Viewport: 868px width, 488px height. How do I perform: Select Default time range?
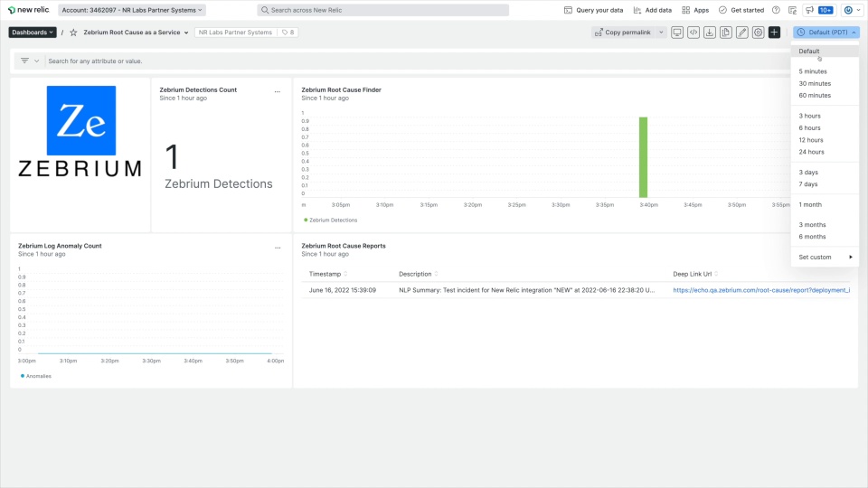point(825,51)
